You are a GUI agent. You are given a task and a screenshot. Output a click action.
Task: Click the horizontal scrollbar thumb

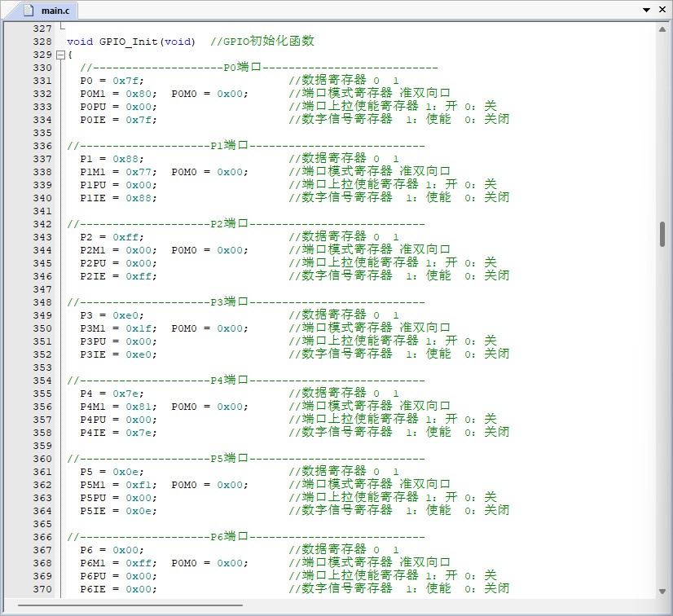(130, 605)
